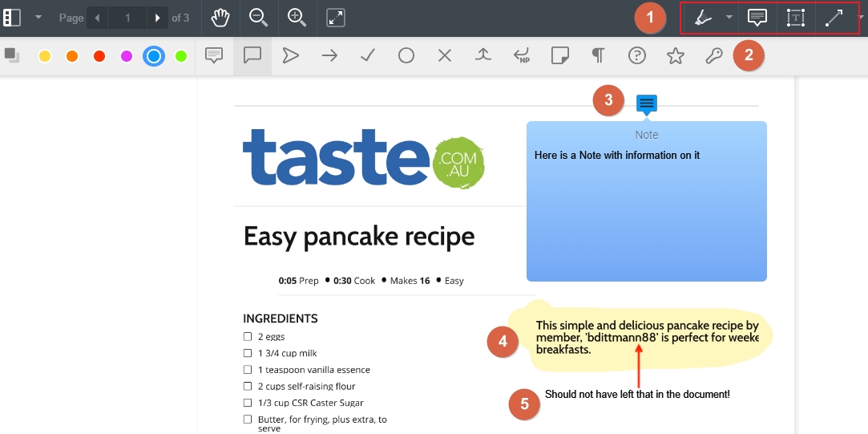Screen dimensions: 868x434
Task: Open the sidebar options dropdown arrow
Action: coord(38,17)
